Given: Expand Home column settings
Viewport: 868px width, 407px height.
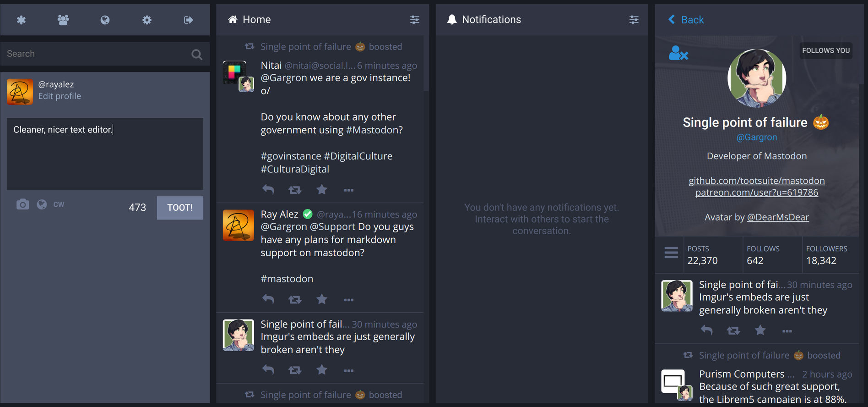Looking at the screenshot, I should point(414,20).
